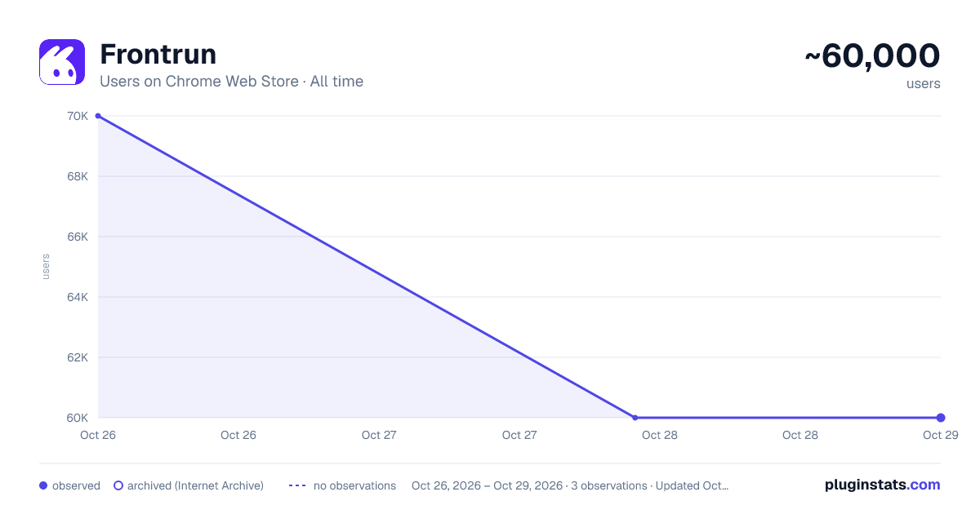Click the 'no observations' legend label
The height and width of the screenshot is (514, 980).
354,485
